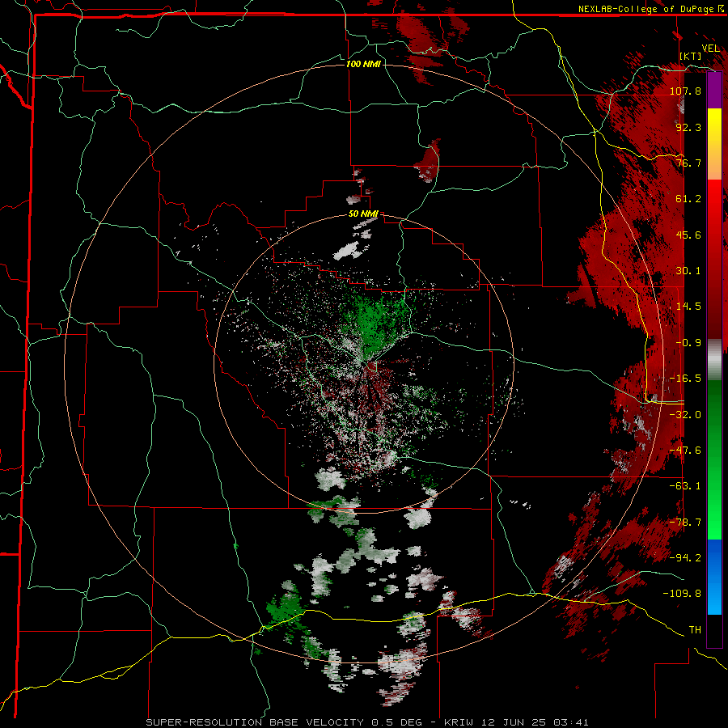Click the 14.5 legend value
Image resolution: width=728 pixels, height=728 pixels.
(688, 307)
